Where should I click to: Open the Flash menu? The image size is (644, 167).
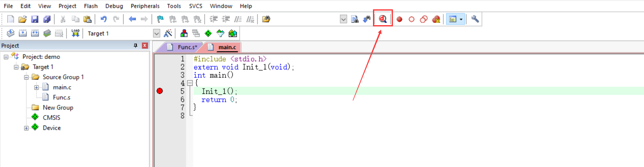click(x=91, y=6)
